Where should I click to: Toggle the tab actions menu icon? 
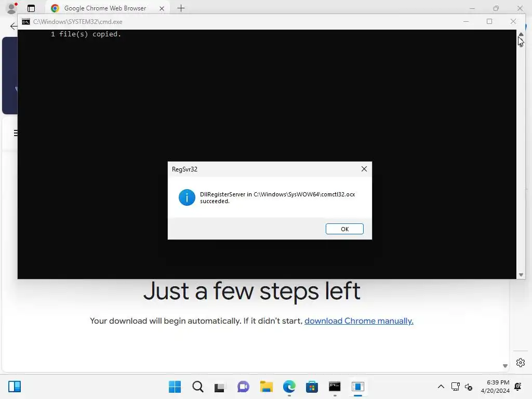pos(31,8)
